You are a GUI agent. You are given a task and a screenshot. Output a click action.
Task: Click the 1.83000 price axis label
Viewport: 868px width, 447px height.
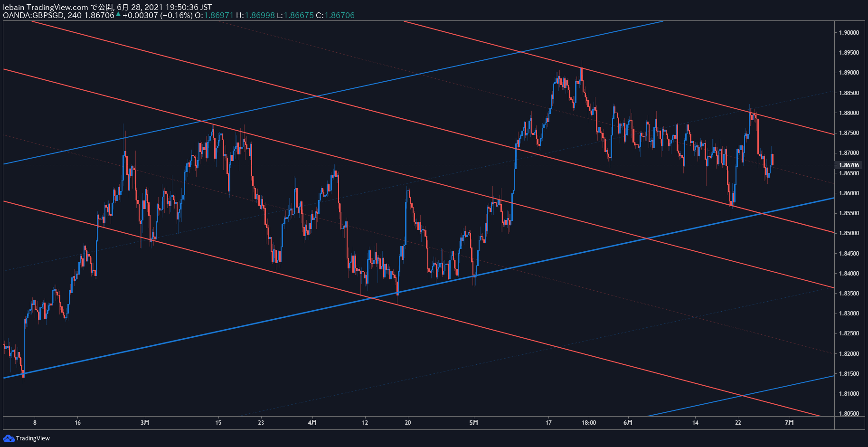849,314
